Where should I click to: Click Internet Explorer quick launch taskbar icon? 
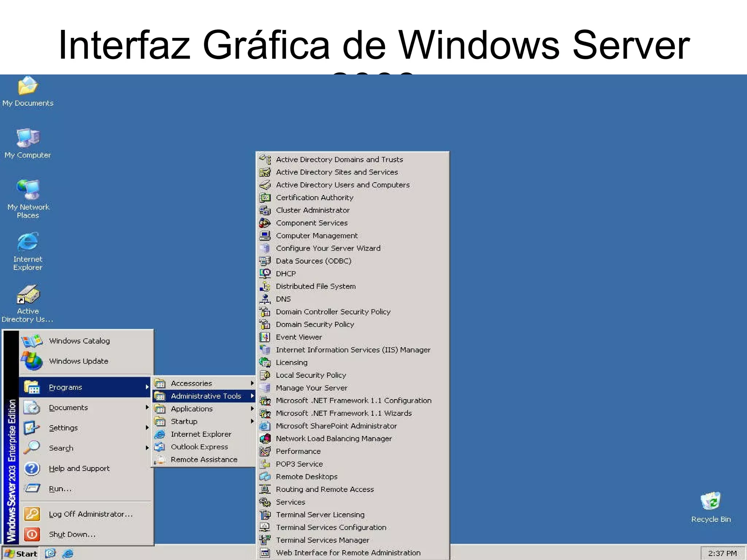[x=68, y=553]
